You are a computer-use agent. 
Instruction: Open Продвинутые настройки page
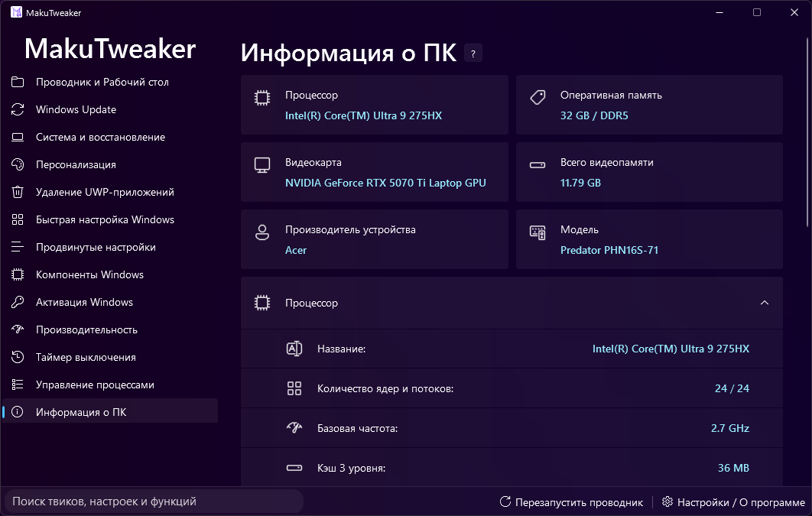tap(110, 247)
